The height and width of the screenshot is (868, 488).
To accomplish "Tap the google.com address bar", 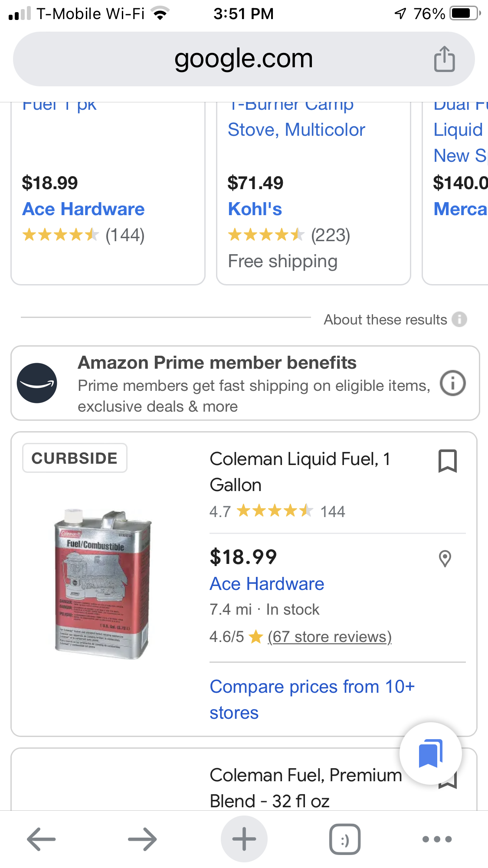I will [243, 59].
